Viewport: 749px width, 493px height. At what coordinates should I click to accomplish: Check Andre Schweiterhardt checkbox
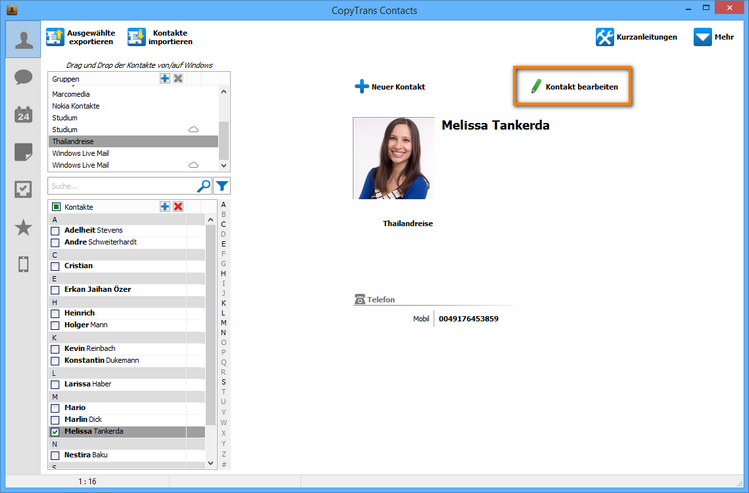(55, 243)
